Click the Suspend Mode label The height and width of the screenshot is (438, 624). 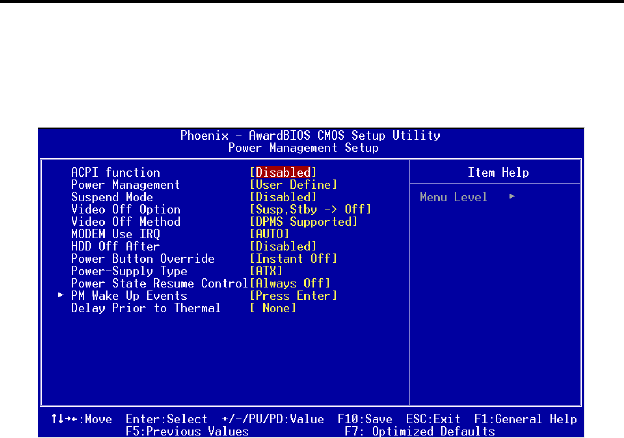[112, 197]
